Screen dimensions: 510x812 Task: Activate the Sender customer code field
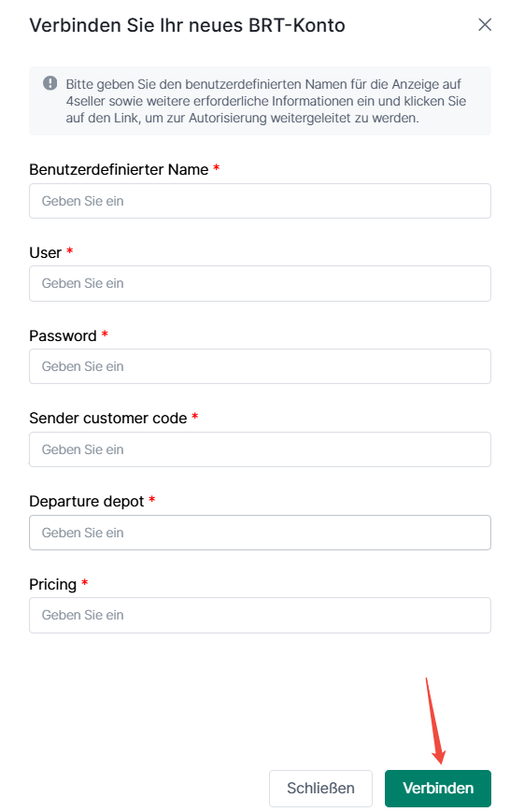pyautogui.click(x=260, y=449)
